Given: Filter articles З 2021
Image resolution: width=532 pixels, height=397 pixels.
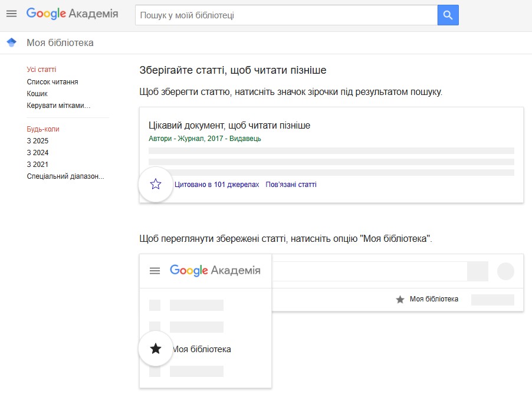Looking at the screenshot, I should (x=38, y=165).
